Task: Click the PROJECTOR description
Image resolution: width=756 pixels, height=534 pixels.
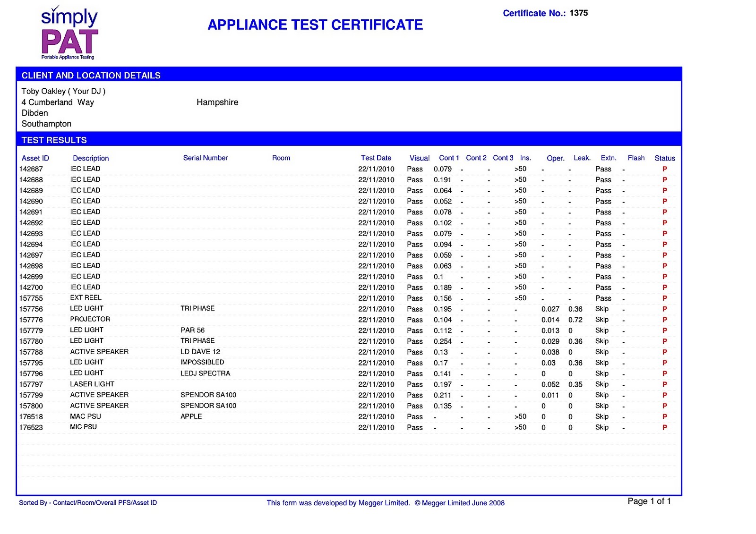Action: pos(90,319)
